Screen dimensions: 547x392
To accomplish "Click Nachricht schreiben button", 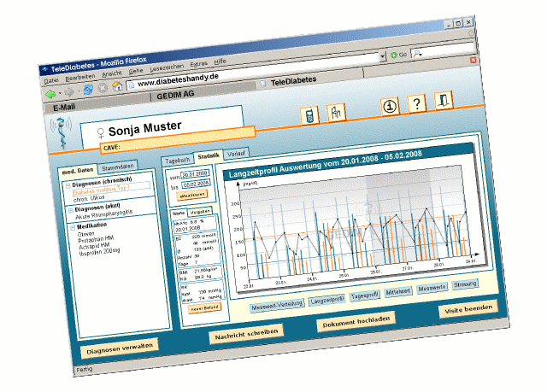I will [247, 335].
